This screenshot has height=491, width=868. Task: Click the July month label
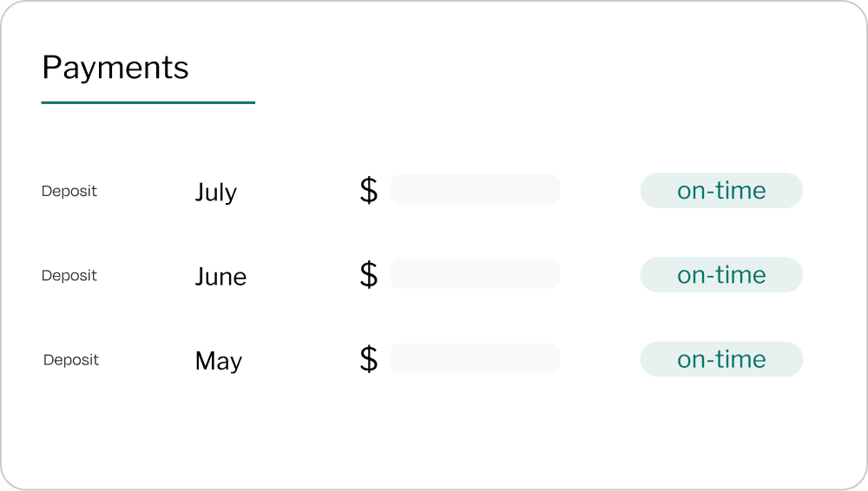tap(215, 192)
